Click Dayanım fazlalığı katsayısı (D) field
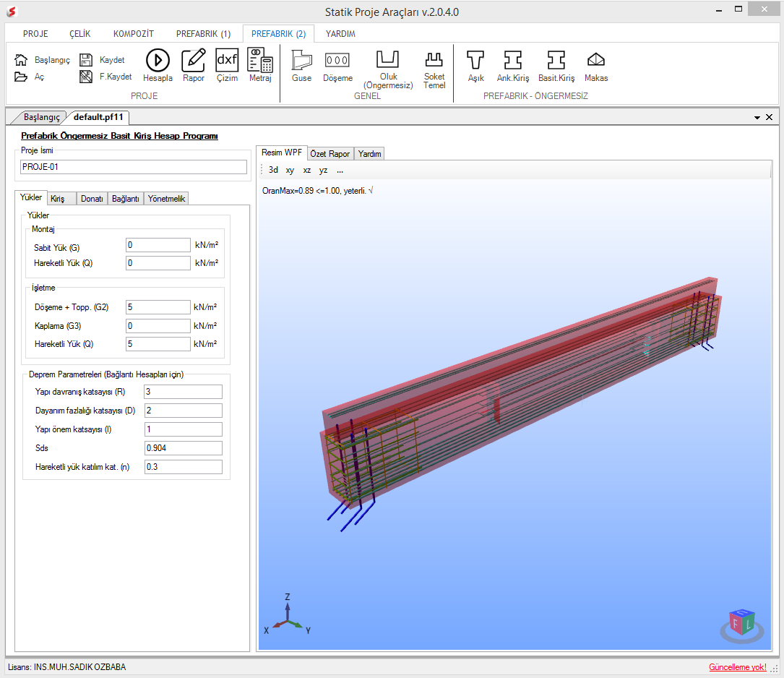The height and width of the screenshot is (678, 784). 183,411
